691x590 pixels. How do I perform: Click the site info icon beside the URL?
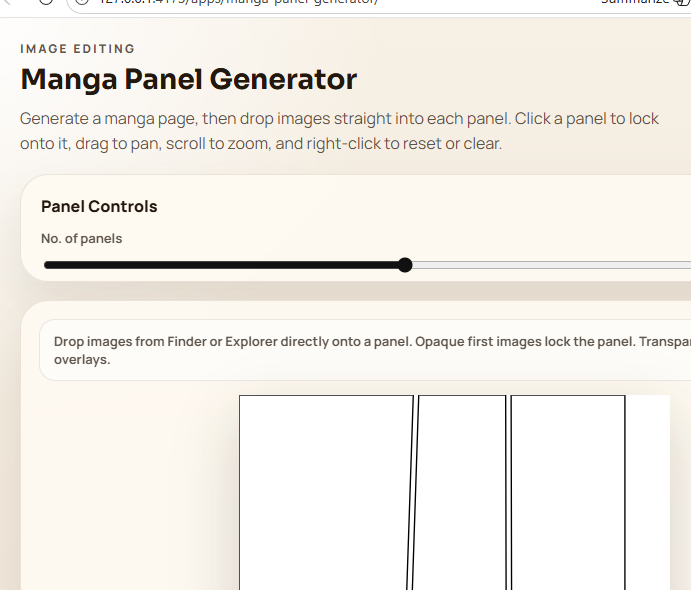[x=82, y=2]
